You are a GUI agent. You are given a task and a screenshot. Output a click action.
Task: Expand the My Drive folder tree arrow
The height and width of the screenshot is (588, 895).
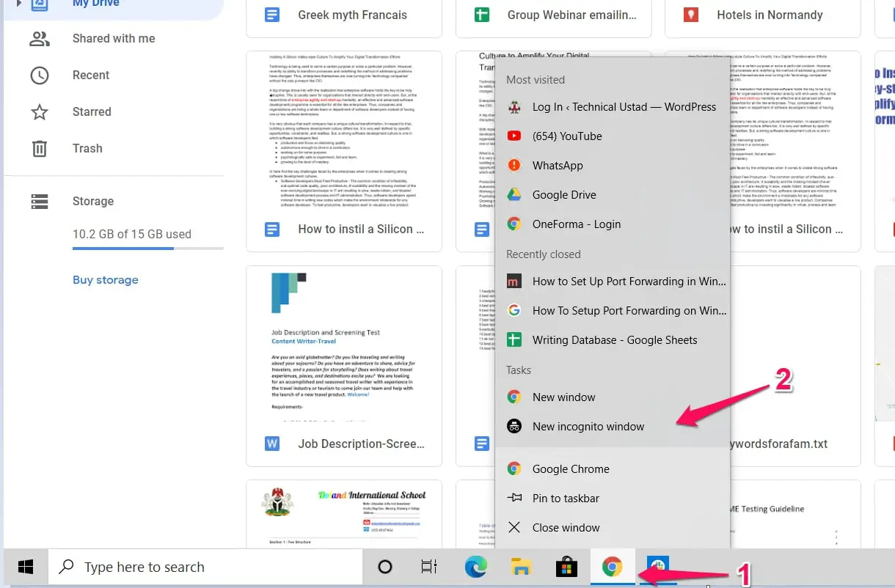19,4
